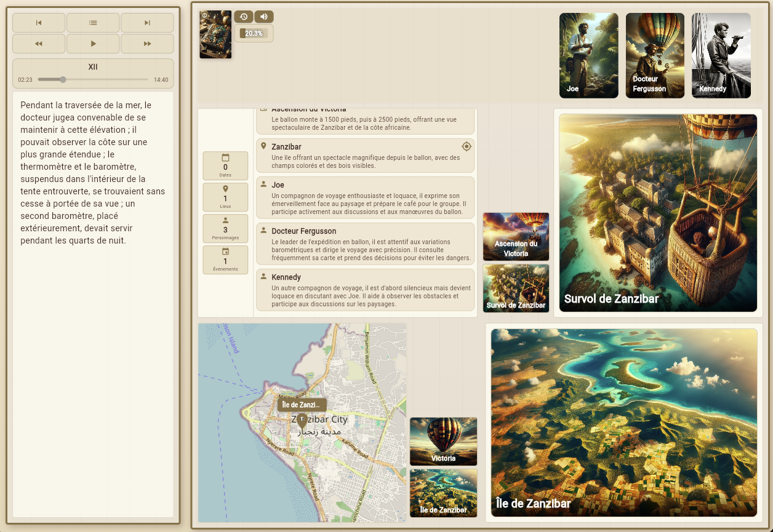Select the Dates filter tab
This screenshot has height=532, width=773.
tap(225, 166)
